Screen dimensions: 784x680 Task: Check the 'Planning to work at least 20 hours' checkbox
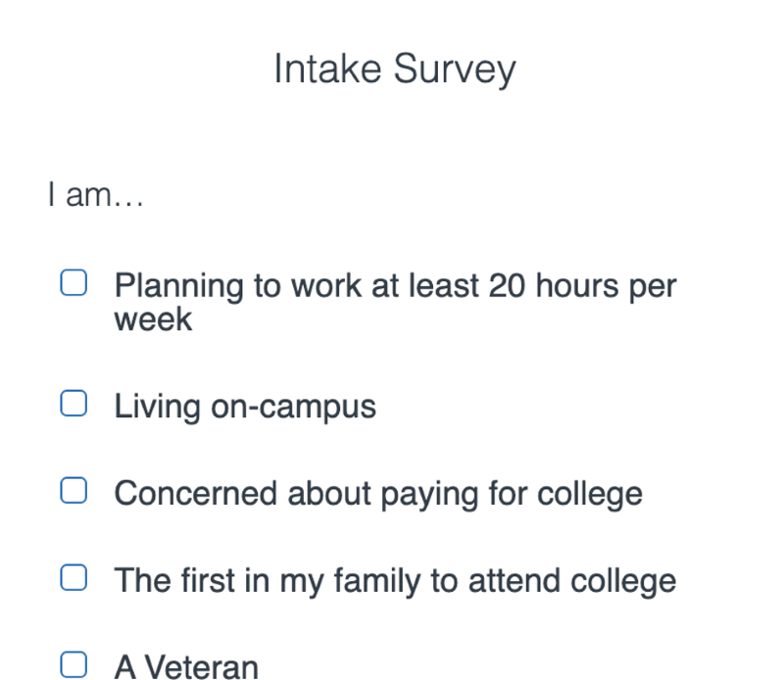[x=73, y=282]
